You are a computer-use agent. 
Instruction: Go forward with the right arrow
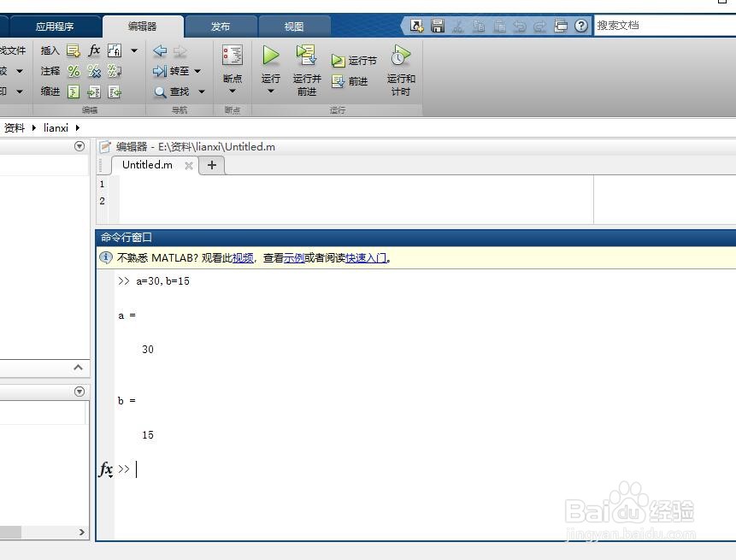point(180,50)
